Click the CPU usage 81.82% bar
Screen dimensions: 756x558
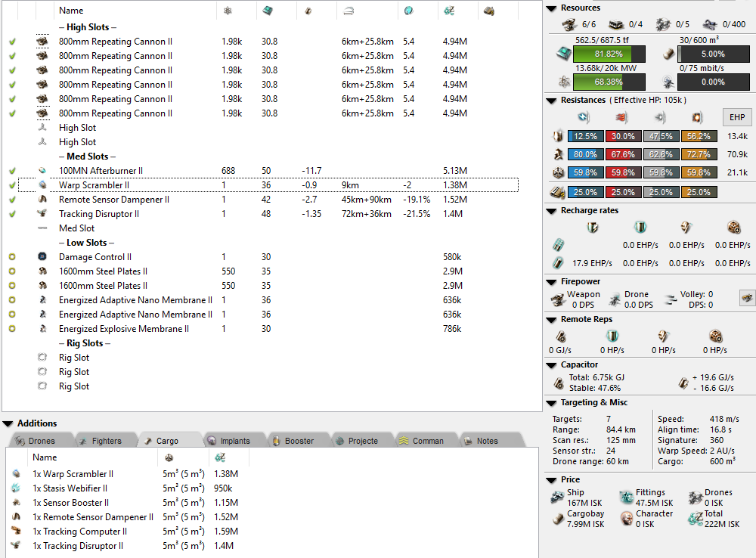coord(609,54)
